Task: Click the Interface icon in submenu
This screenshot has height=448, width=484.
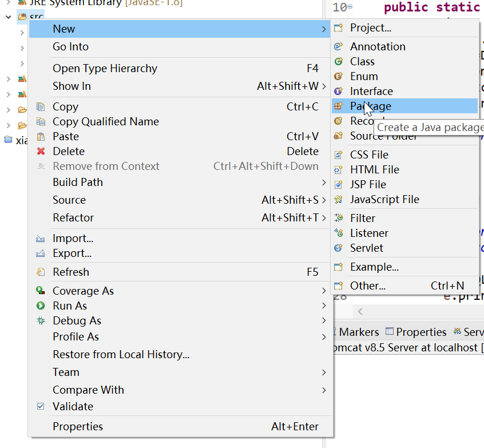Action: click(339, 92)
